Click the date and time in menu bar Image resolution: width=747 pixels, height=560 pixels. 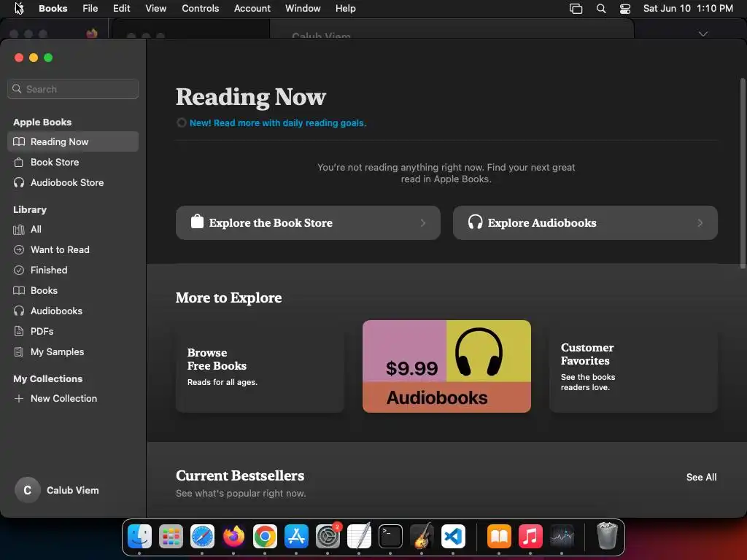[x=688, y=9]
